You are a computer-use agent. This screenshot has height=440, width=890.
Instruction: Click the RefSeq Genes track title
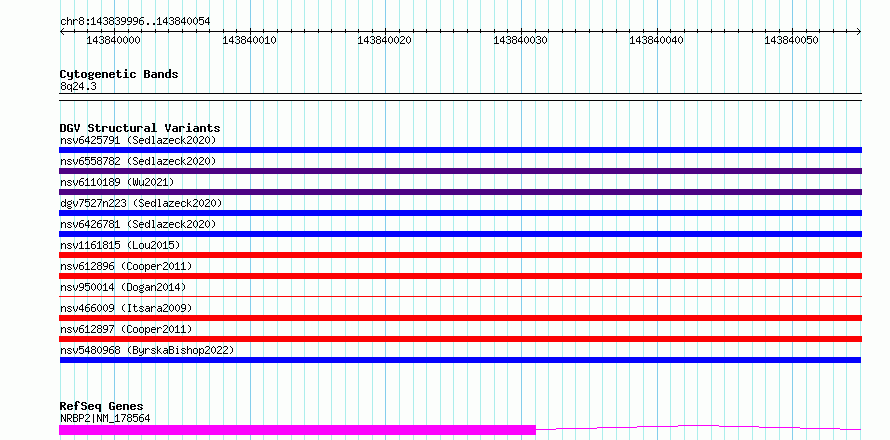pyautogui.click(x=102, y=407)
